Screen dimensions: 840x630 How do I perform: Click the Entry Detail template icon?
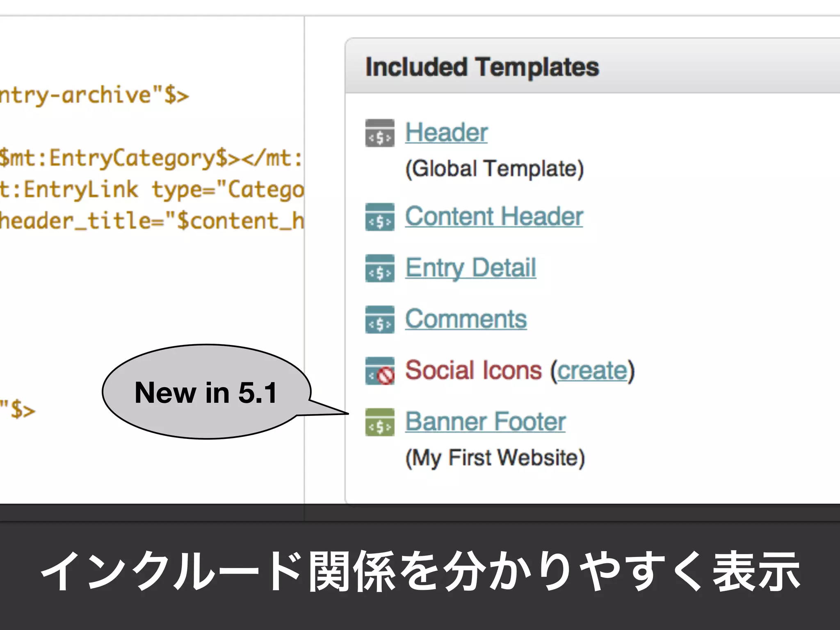(380, 268)
